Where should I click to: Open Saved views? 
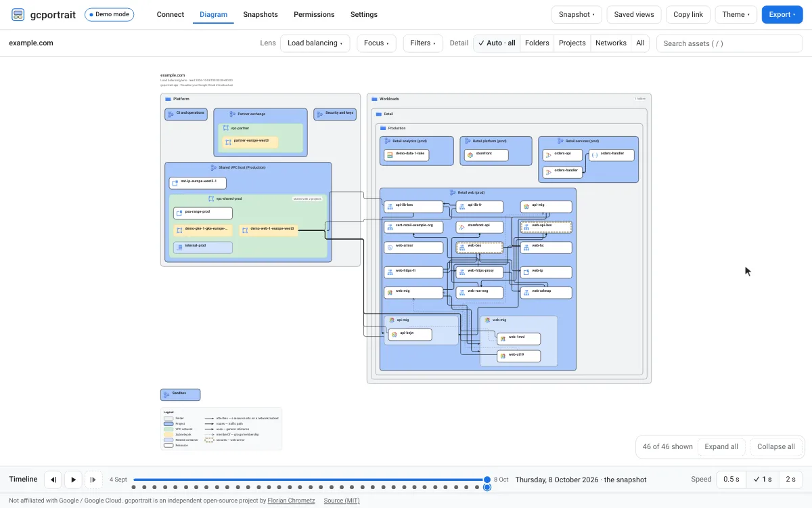(x=634, y=15)
